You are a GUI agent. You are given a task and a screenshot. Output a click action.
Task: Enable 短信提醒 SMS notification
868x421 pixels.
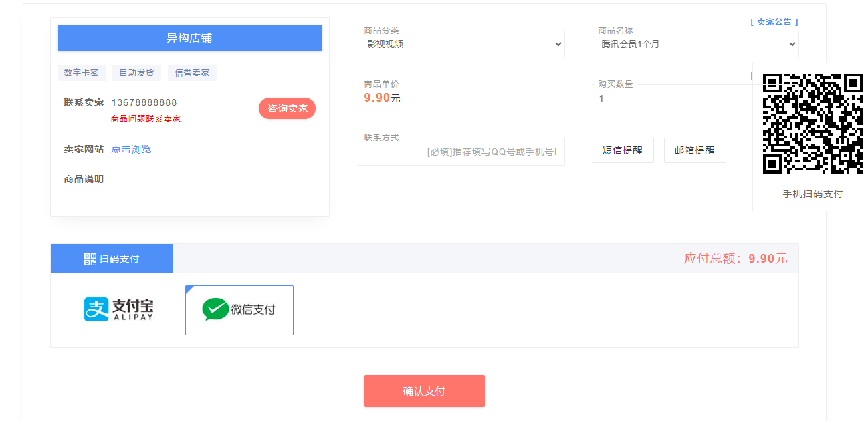pyautogui.click(x=623, y=150)
